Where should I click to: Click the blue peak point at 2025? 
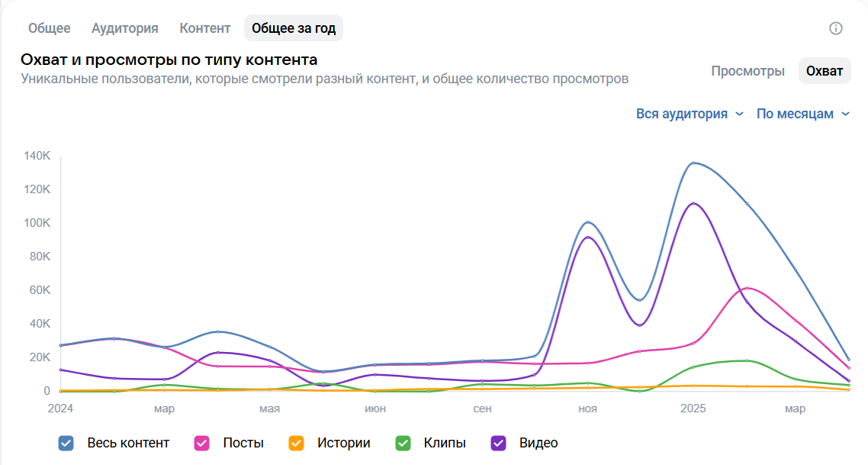(693, 163)
